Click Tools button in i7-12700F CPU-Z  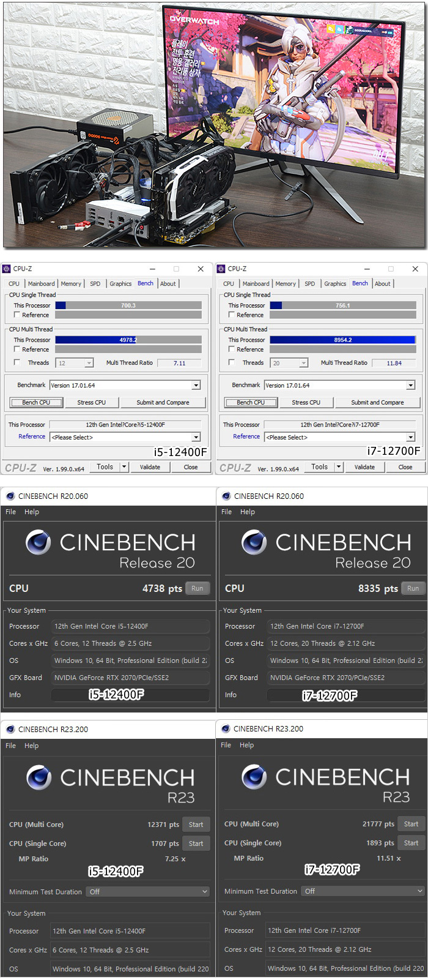point(319,466)
